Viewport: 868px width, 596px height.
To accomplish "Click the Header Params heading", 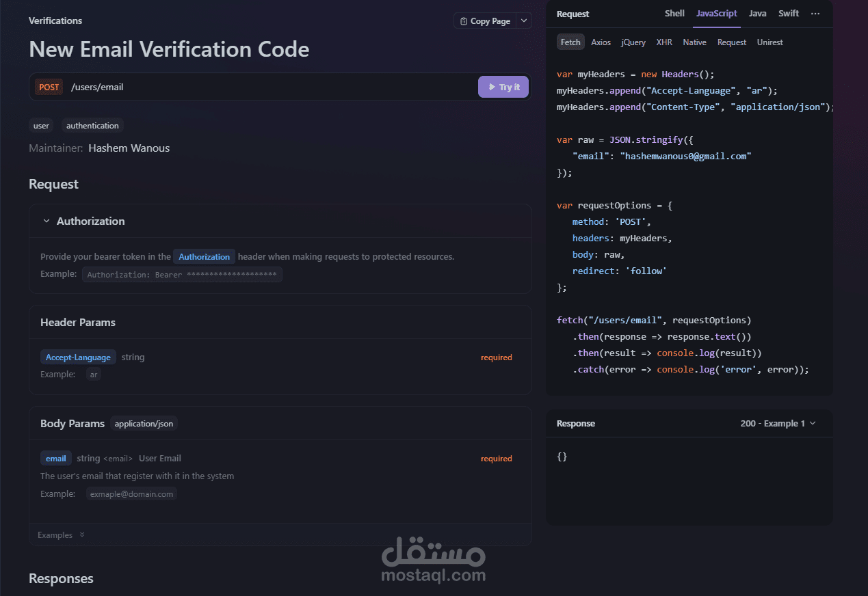I will (78, 322).
